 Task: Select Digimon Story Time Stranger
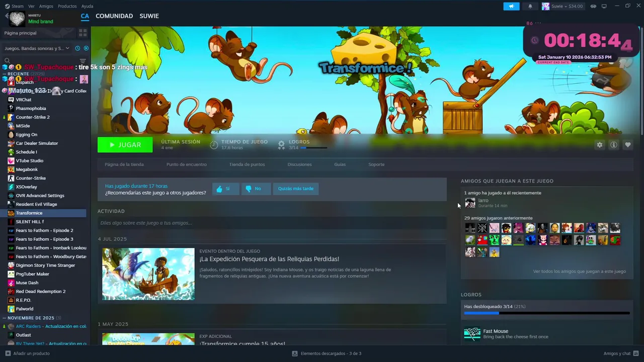[x=45, y=265]
